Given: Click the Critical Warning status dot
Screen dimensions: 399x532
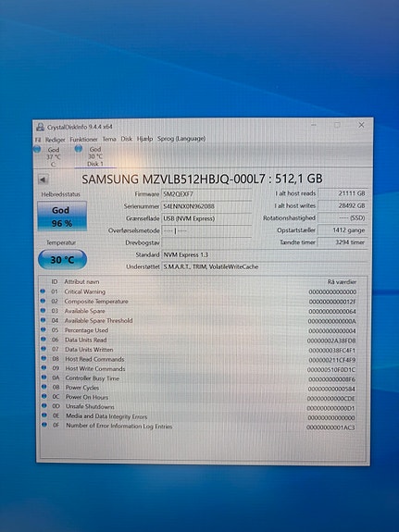Looking at the screenshot, I should [x=43, y=291].
